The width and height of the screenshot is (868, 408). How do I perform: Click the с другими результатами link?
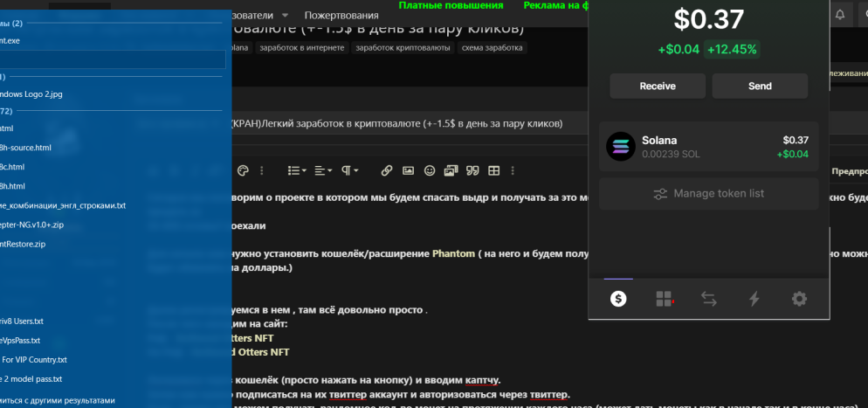[x=57, y=400]
